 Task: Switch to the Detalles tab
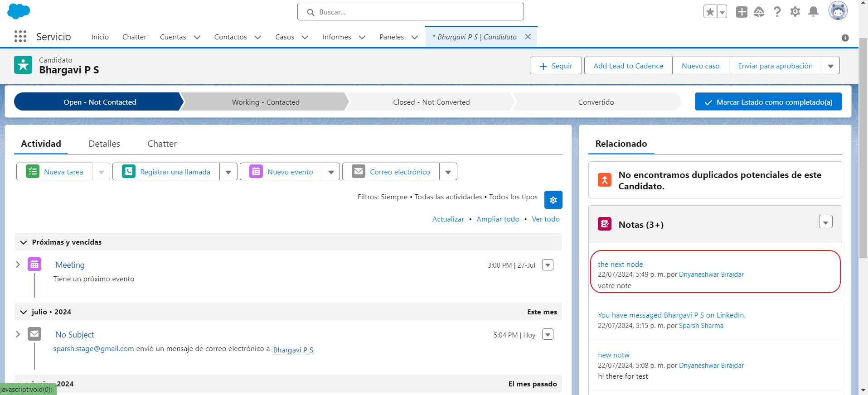pyautogui.click(x=104, y=144)
